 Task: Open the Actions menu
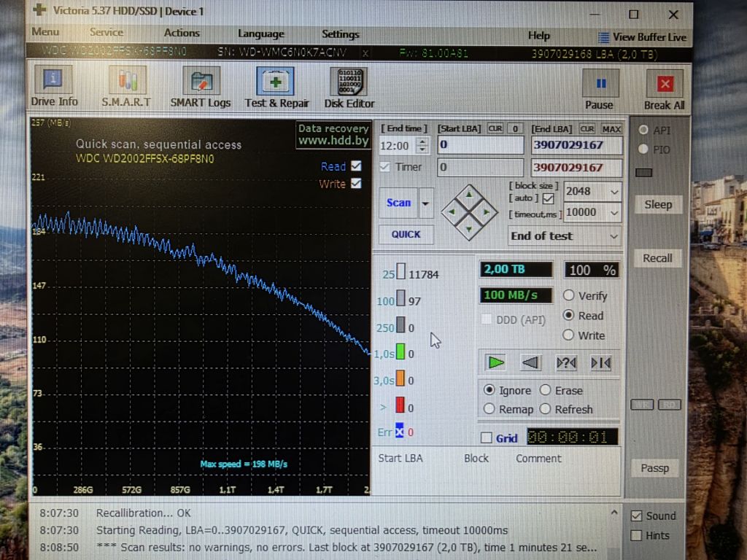pos(182,33)
